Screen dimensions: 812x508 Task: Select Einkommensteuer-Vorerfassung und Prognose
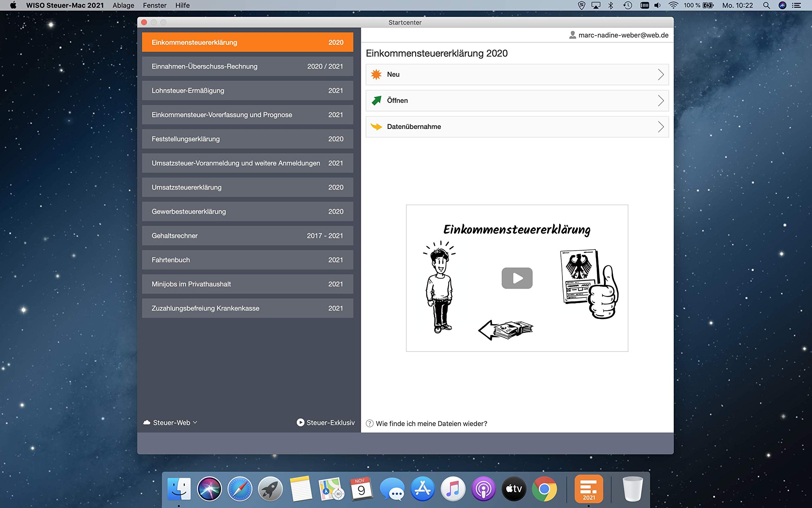coord(248,115)
